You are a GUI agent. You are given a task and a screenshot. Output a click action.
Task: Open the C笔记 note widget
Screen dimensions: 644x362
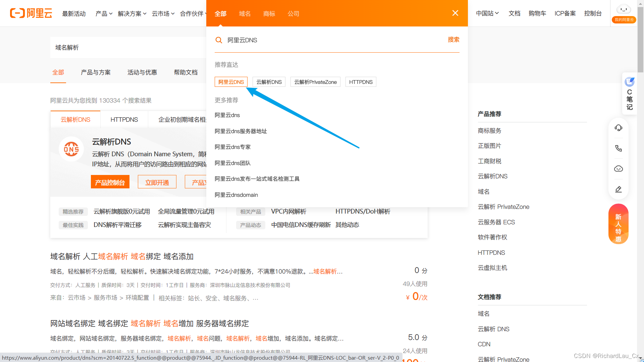[x=630, y=94]
